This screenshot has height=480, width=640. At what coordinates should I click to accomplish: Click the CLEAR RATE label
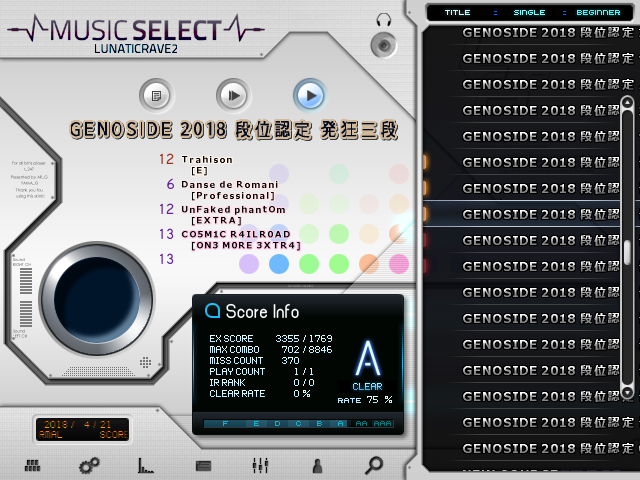pos(237,394)
